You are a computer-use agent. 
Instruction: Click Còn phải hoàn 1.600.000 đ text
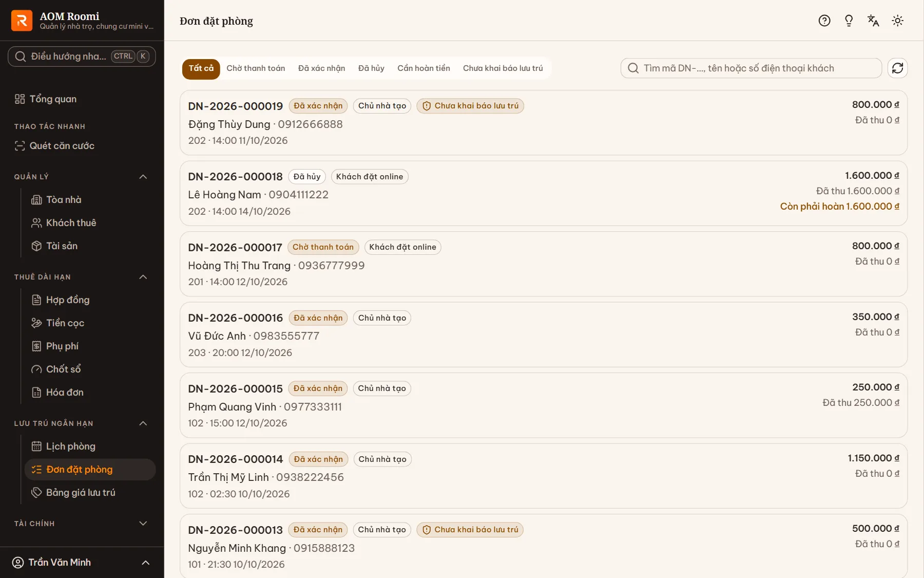click(840, 207)
